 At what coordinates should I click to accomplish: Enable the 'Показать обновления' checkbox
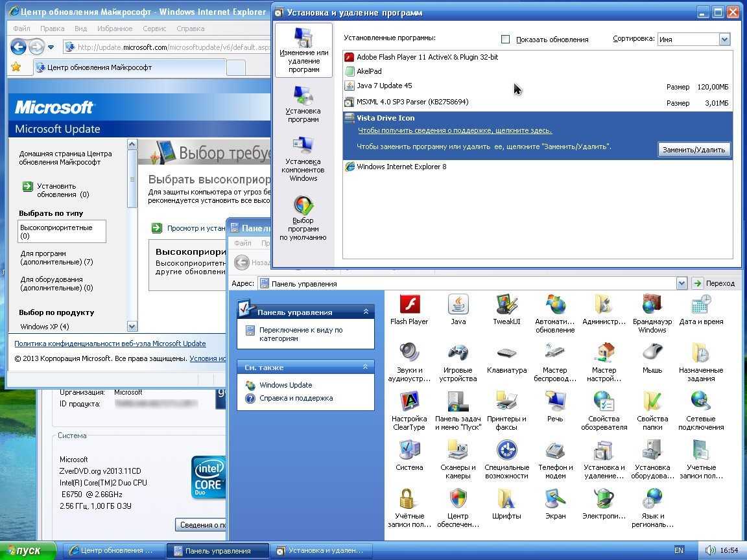[506, 40]
